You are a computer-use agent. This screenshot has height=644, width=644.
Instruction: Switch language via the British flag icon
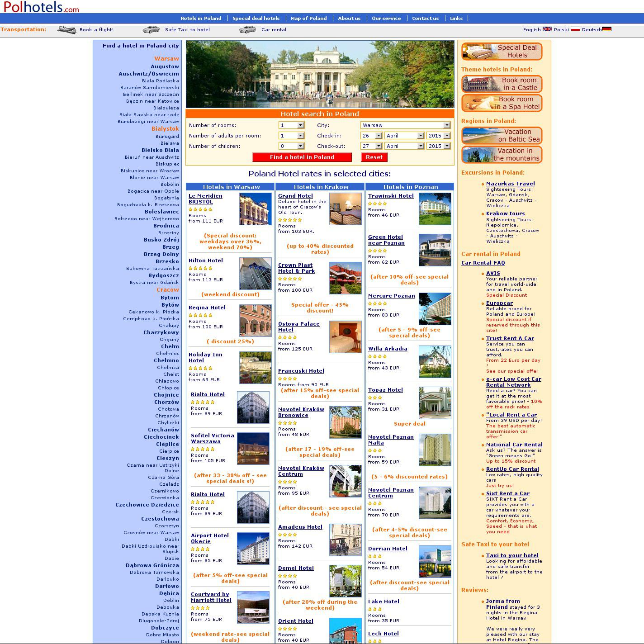tap(547, 29)
